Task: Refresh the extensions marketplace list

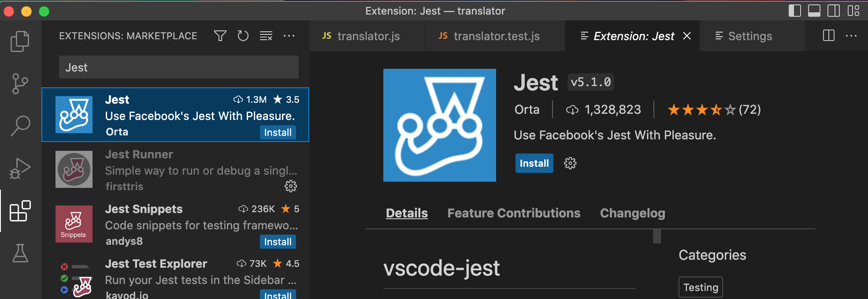Action: click(243, 36)
